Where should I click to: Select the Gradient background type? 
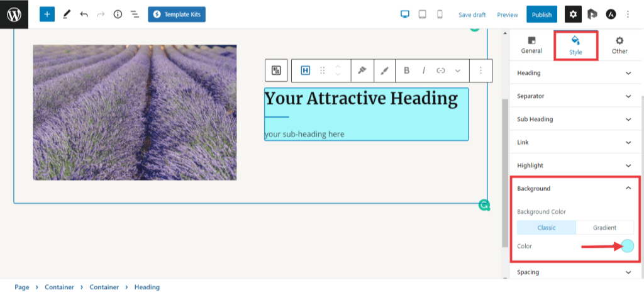(604, 228)
